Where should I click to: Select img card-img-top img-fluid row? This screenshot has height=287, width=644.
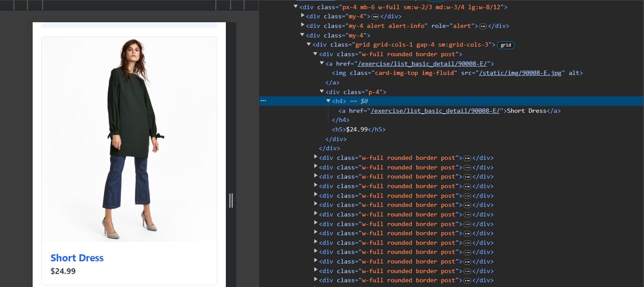click(457, 73)
